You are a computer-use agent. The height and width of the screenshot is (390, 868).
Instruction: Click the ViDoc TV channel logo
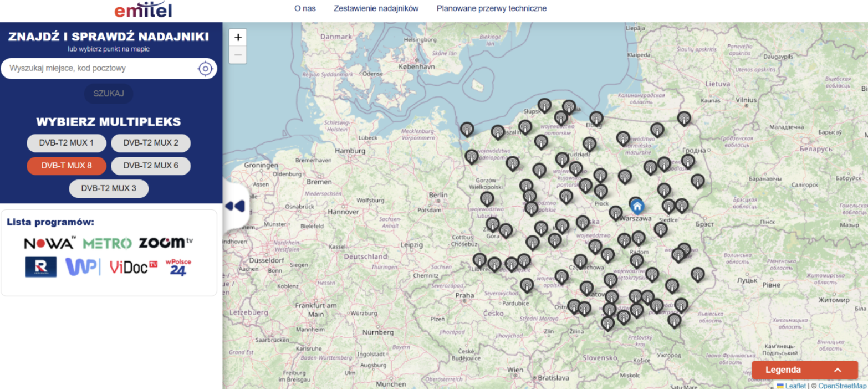point(133,267)
